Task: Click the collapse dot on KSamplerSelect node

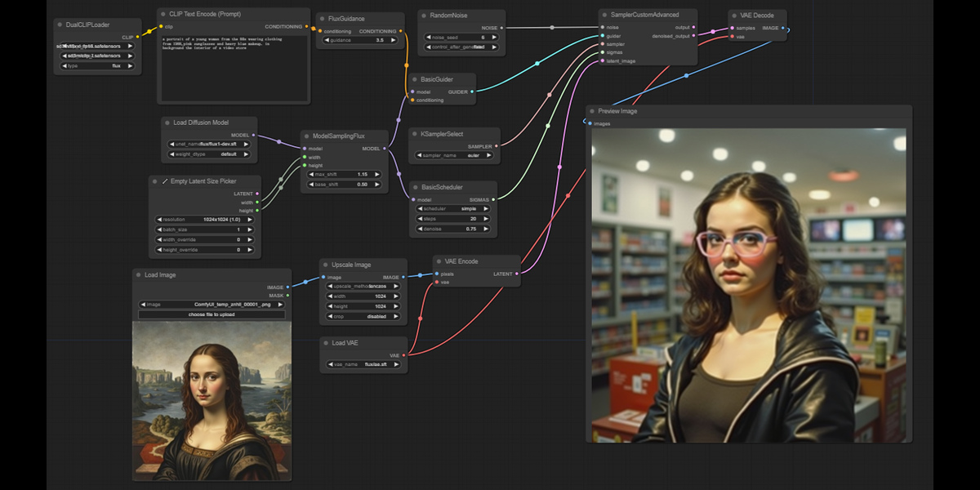Action: click(x=414, y=133)
